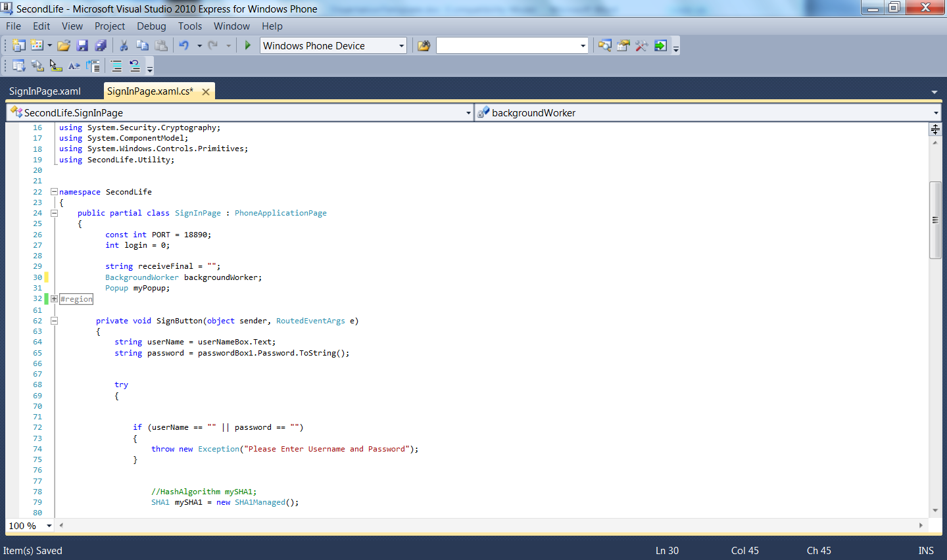Close the SignInPage.xaml.cs tab

pyautogui.click(x=206, y=92)
